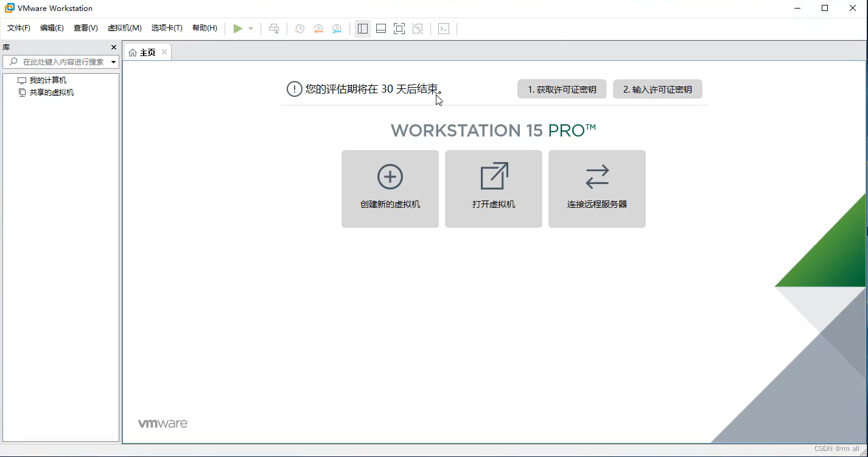
Task: Open the library search dropdown arrow
Action: (x=114, y=62)
